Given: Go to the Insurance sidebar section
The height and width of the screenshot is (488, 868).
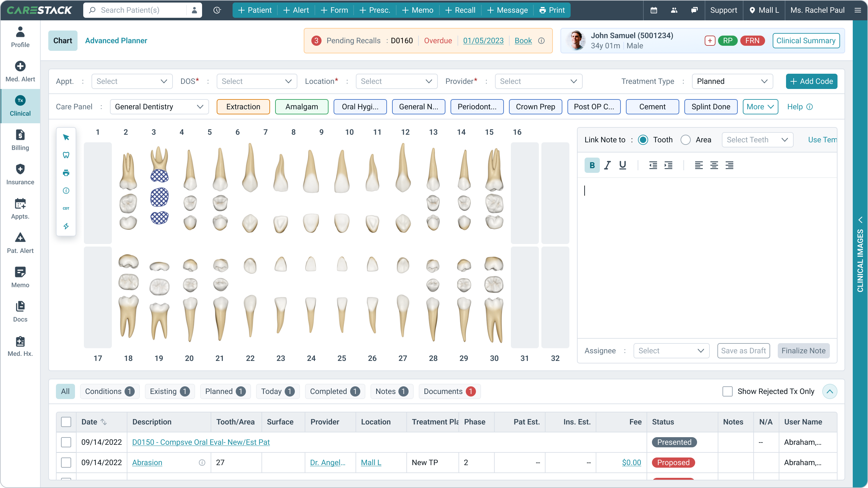Looking at the screenshot, I should (20, 174).
